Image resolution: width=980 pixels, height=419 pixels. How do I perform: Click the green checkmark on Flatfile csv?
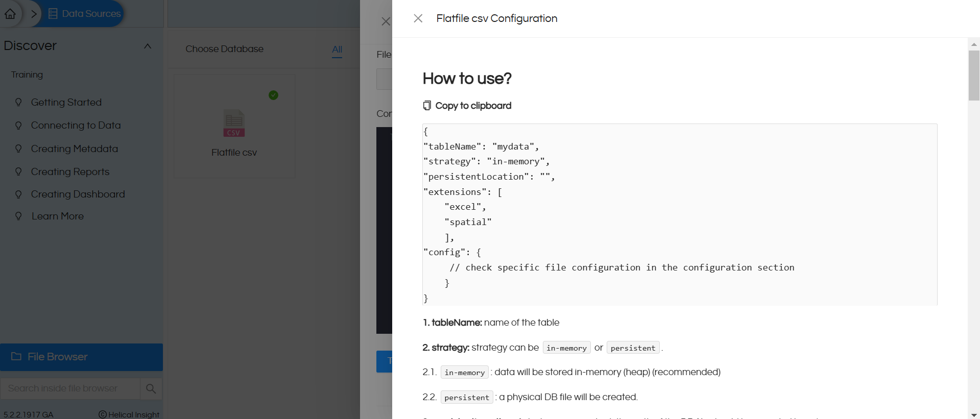(273, 95)
